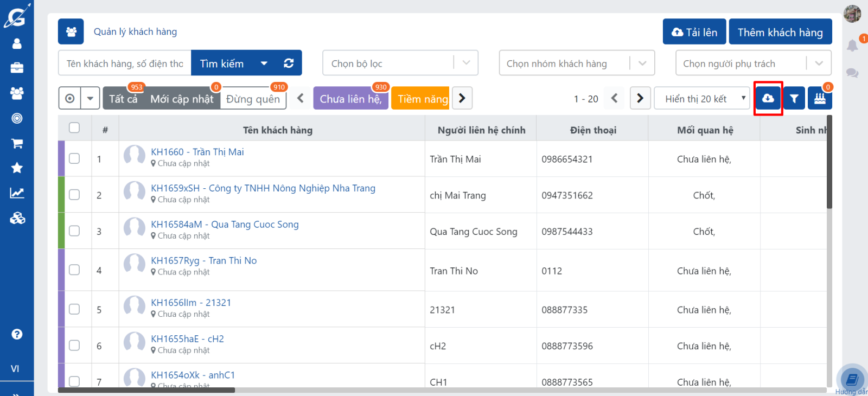Open the notification bell icon
This screenshot has width=868, height=396.
852,46
